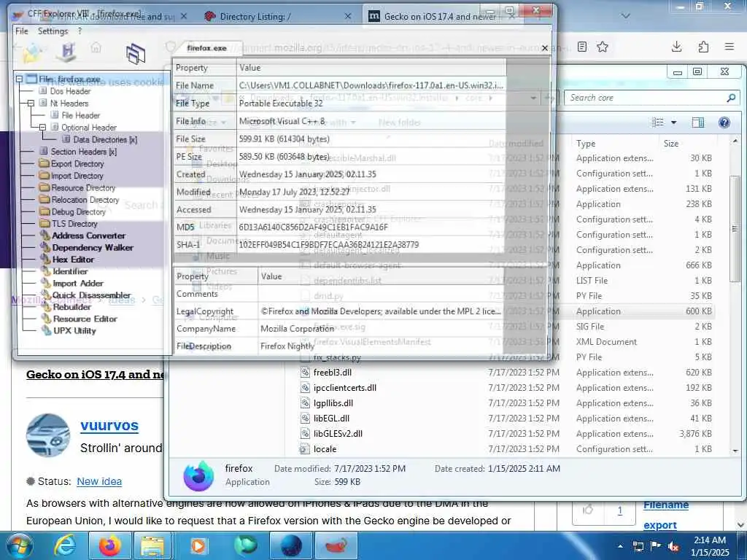This screenshot has height=560, width=747.
Task: Collapse the File: firefox.exe tree root
Action: [19, 79]
